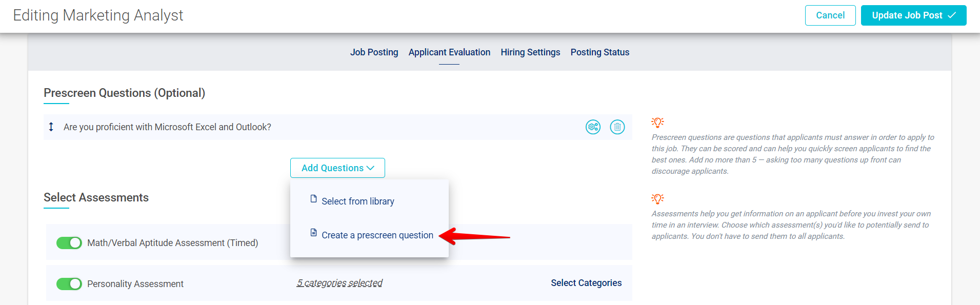Select Create a prescreen question menu entry
980x305 pixels.
(x=377, y=235)
